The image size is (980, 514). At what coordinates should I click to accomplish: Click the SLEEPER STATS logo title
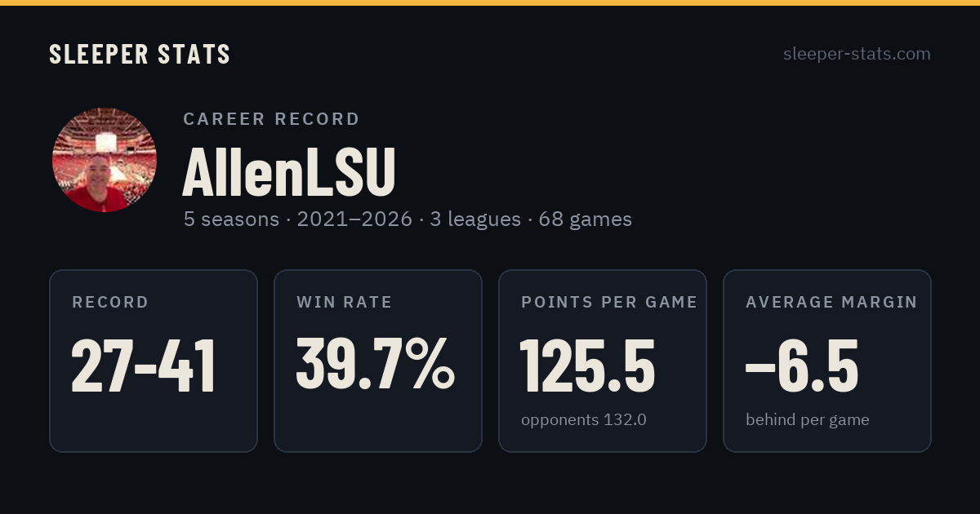pyautogui.click(x=140, y=54)
